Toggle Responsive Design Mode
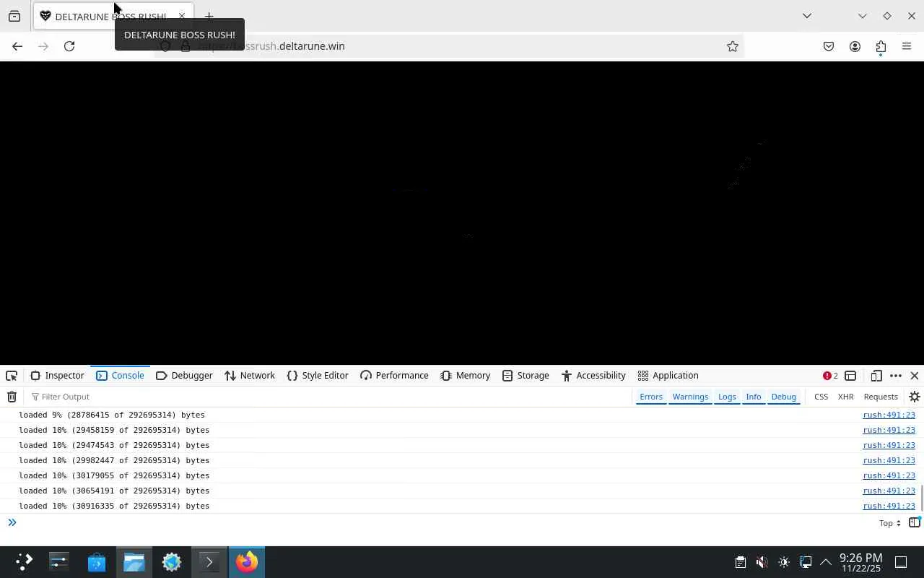Image resolution: width=924 pixels, height=578 pixels. (x=876, y=376)
